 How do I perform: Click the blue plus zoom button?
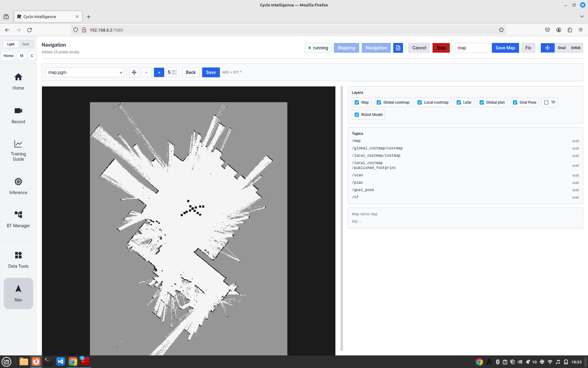(x=159, y=72)
